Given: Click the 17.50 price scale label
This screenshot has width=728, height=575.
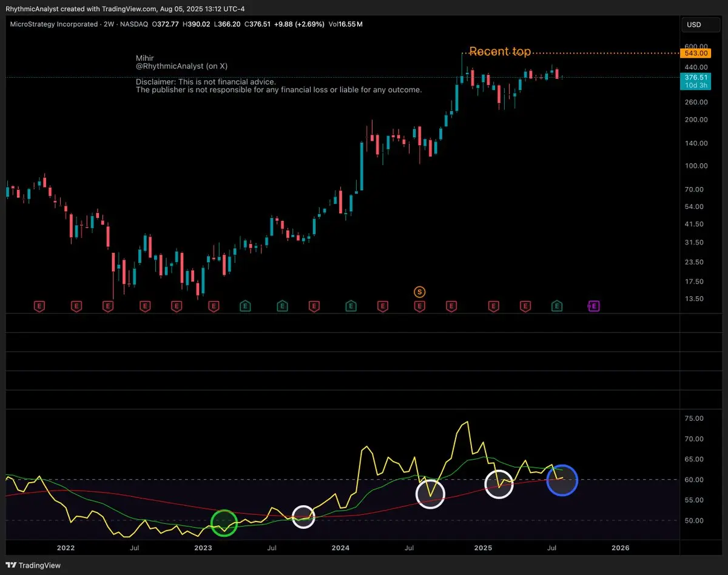Looking at the screenshot, I should [694, 282].
